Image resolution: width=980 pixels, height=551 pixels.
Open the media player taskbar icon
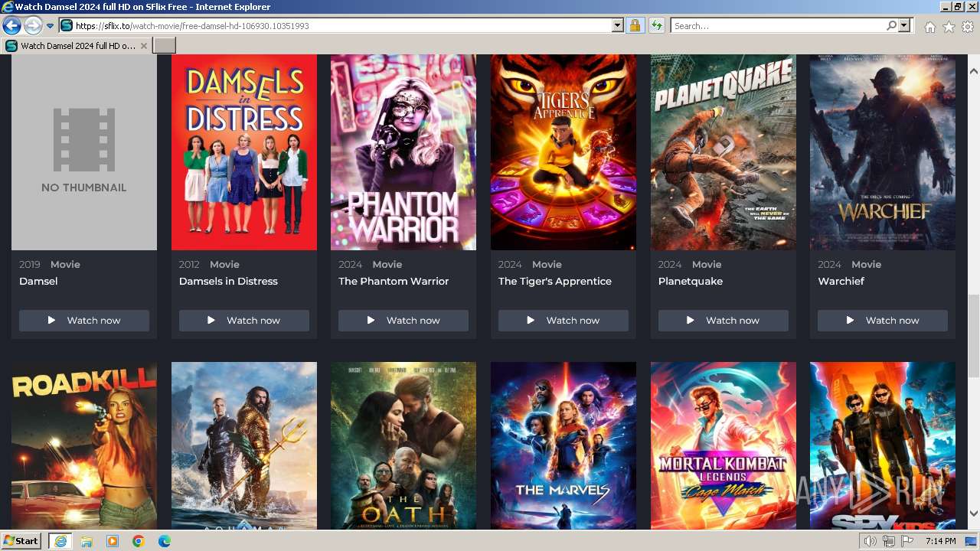click(x=113, y=541)
